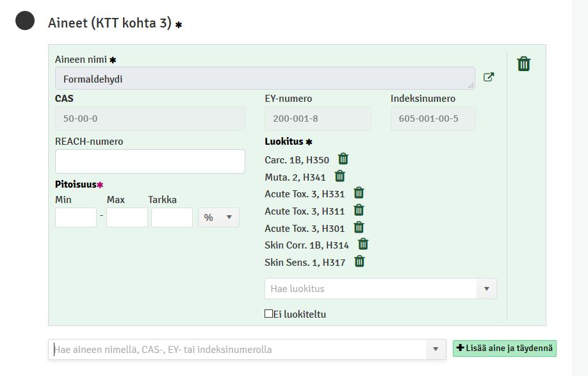
Task: Expand the substance search dropdown arrow
Action: point(436,349)
